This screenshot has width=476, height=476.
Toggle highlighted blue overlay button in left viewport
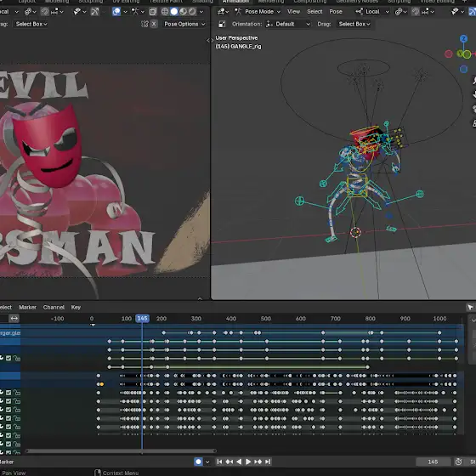click(116, 12)
